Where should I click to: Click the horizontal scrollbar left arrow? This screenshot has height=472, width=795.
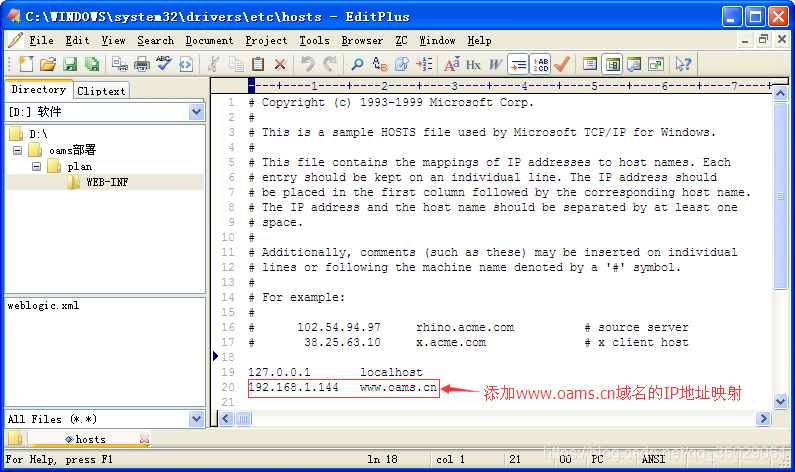[x=226, y=418]
